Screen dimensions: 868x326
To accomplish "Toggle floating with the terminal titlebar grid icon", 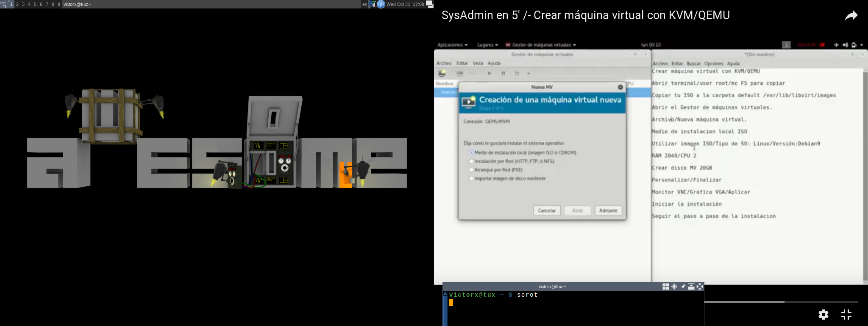I will tap(665, 287).
